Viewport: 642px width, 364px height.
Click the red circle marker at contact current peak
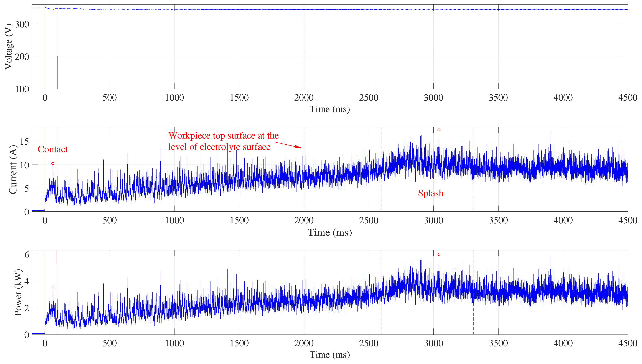pos(53,163)
